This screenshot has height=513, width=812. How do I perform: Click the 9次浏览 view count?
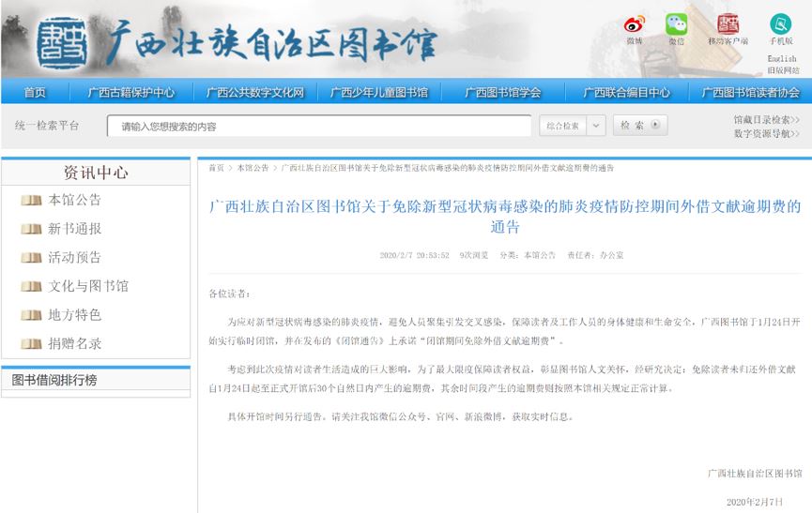pyautogui.click(x=474, y=255)
